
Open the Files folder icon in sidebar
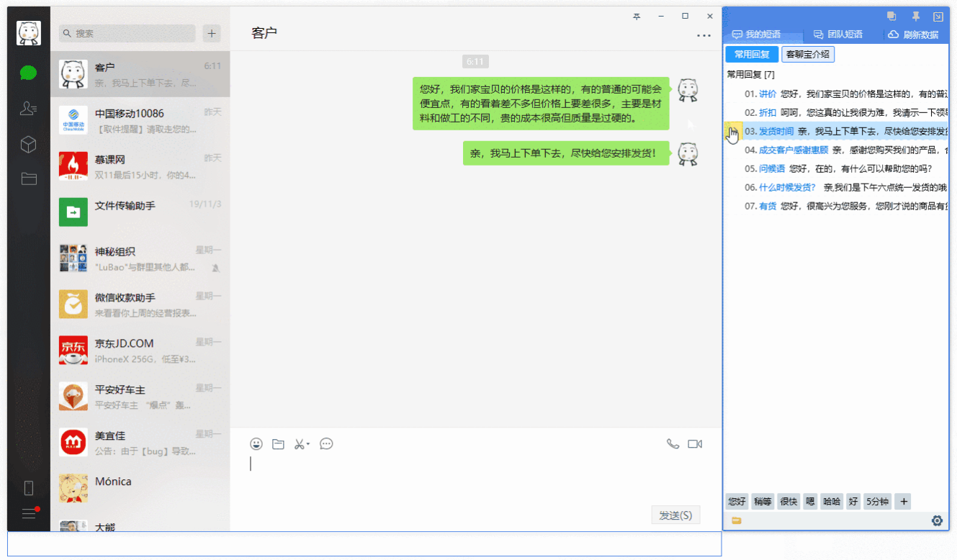point(29,179)
